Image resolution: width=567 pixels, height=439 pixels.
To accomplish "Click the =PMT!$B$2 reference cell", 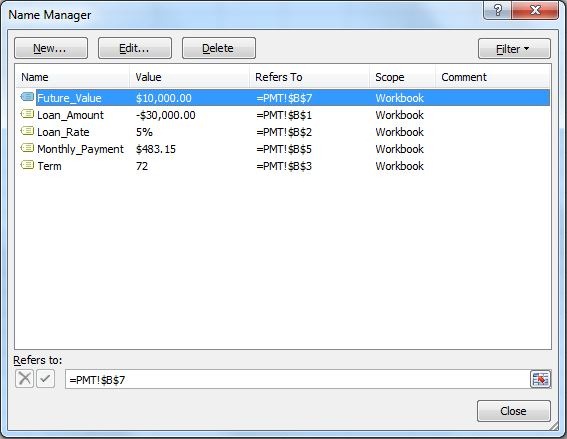I will click(284, 132).
